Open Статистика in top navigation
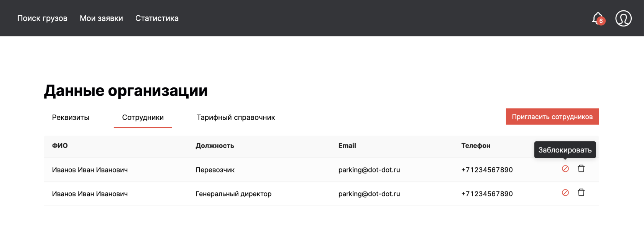This screenshot has height=226, width=644. click(x=157, y=18)
